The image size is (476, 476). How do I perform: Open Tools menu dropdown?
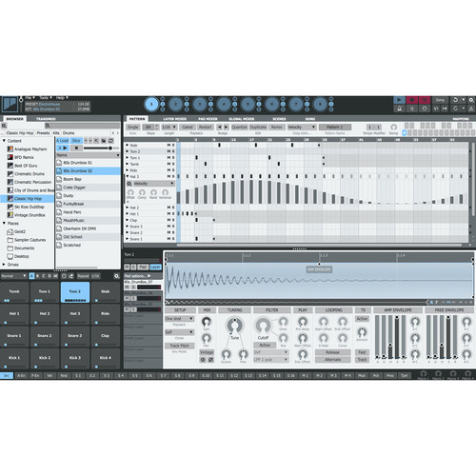click(x=46, y=98)
